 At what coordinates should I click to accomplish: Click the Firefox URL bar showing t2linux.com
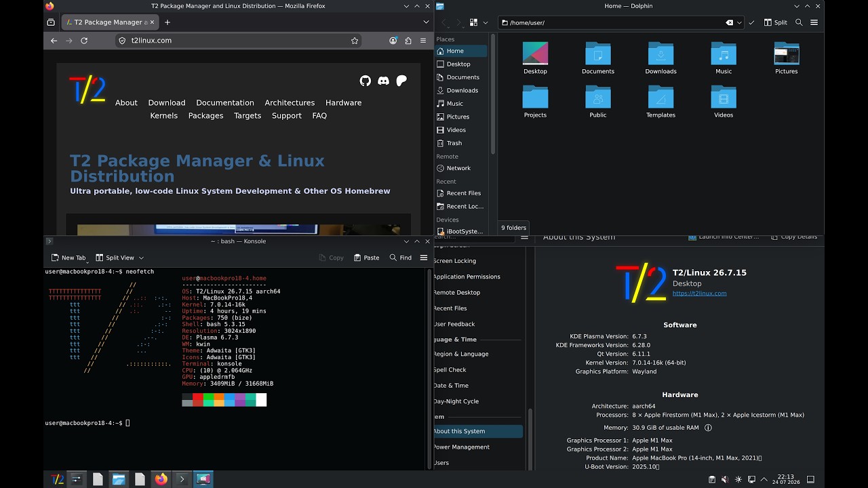239,41
